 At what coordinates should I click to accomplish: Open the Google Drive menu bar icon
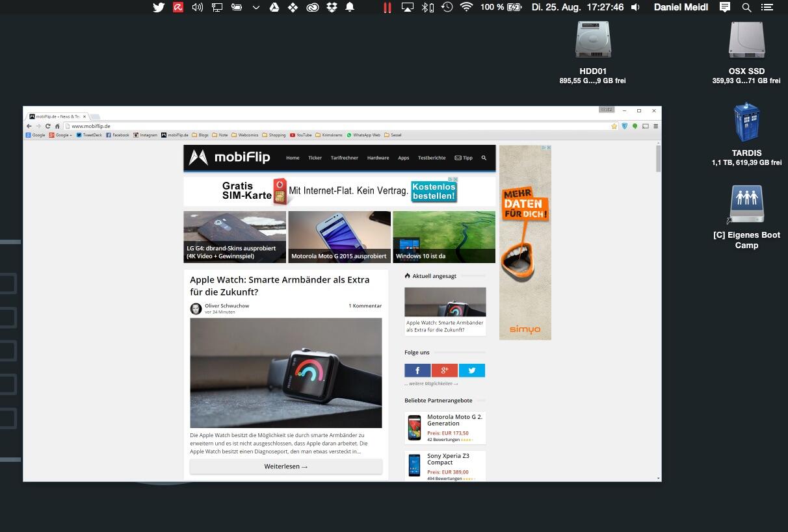click(274, 7)
